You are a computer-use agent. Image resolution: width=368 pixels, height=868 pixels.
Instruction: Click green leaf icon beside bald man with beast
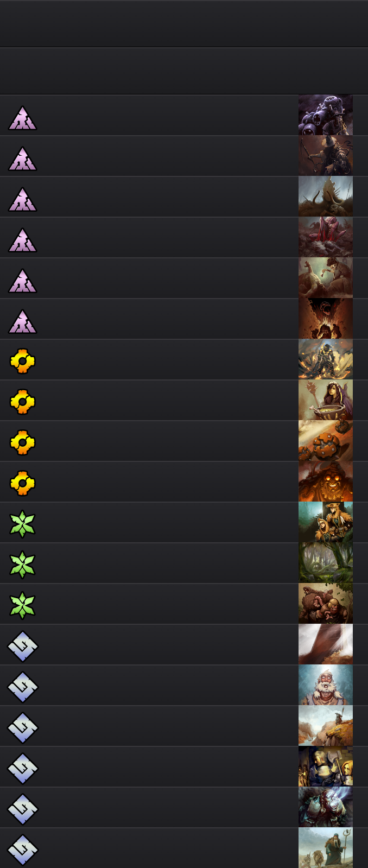(22, 605)
